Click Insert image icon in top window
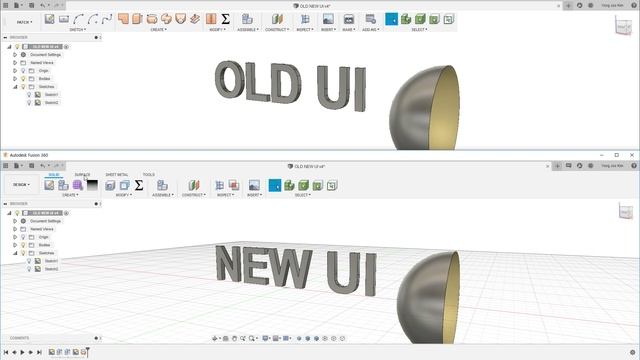 328,19
